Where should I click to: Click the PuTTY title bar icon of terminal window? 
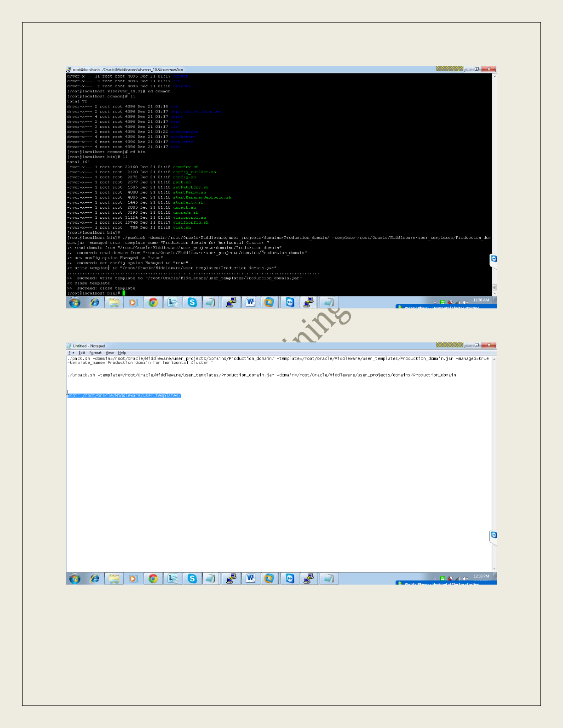(x=69, y=70)
